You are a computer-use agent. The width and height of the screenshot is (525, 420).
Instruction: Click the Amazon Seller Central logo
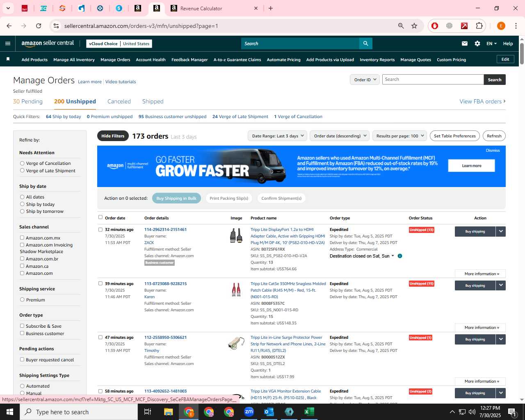click(48, 43)
